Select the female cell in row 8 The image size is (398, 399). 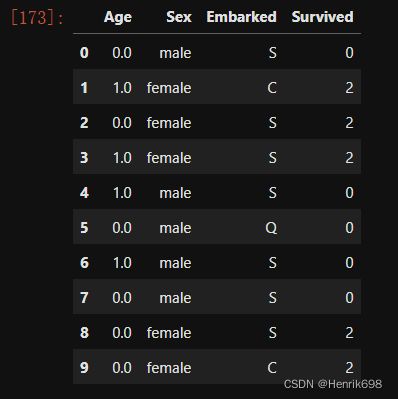169,333
